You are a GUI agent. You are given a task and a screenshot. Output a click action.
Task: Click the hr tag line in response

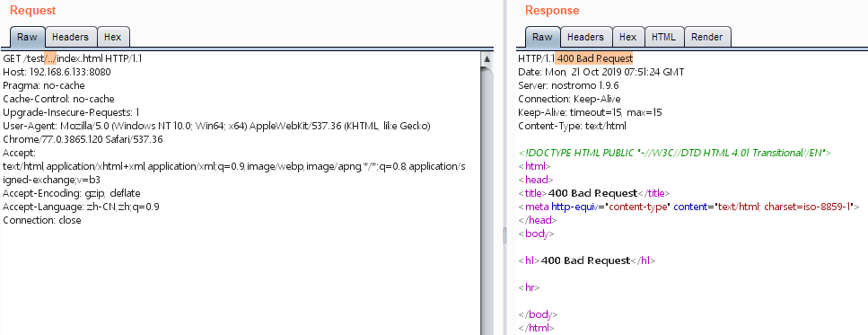529,287
